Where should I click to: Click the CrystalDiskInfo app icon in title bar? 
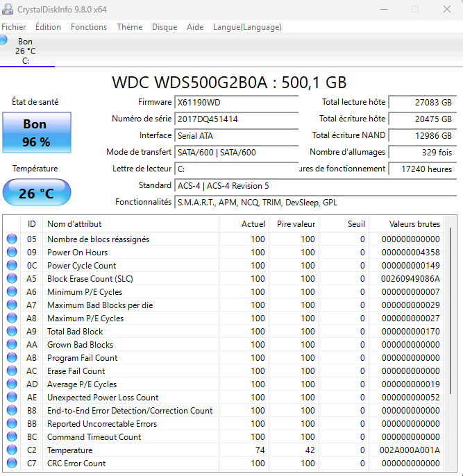coord(7,10)
